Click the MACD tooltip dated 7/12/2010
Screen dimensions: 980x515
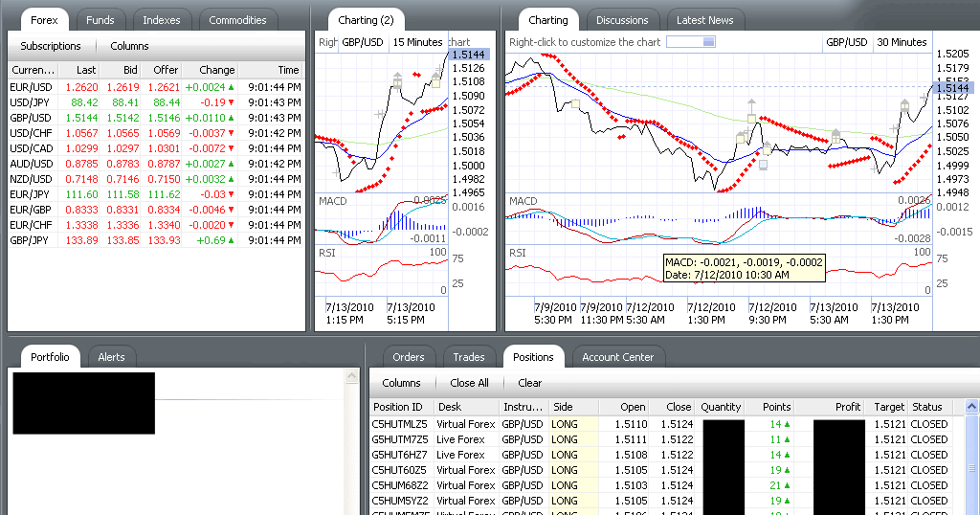(x=744, y=269)
